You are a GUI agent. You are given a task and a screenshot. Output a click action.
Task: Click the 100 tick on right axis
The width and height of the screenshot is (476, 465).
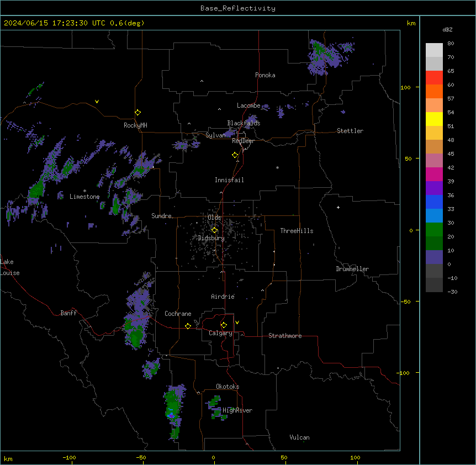pyautogui.click(x=405, y=87)
